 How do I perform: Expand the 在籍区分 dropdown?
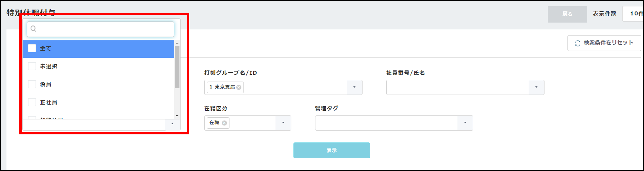283,123
